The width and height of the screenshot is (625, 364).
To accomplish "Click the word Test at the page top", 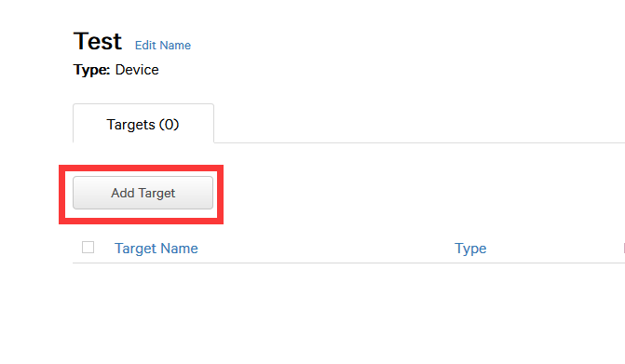I will [x=98, y=41].
